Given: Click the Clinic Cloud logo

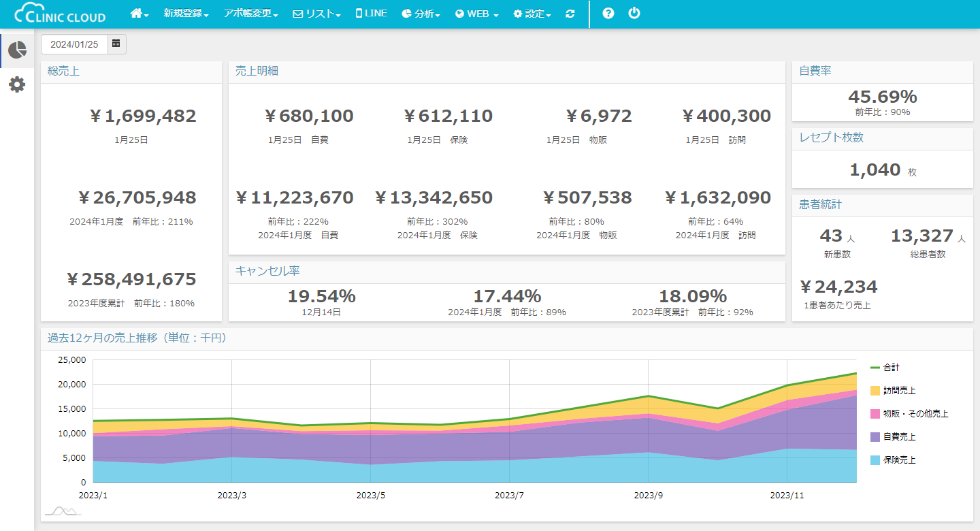Looking at the screenshot, I should pos(61,14).
